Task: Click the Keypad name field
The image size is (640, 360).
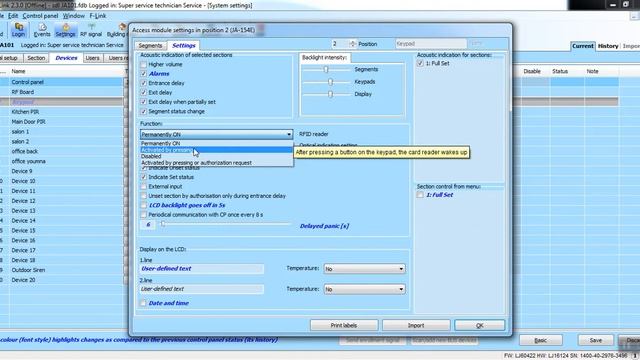Action: coord(431,44)
